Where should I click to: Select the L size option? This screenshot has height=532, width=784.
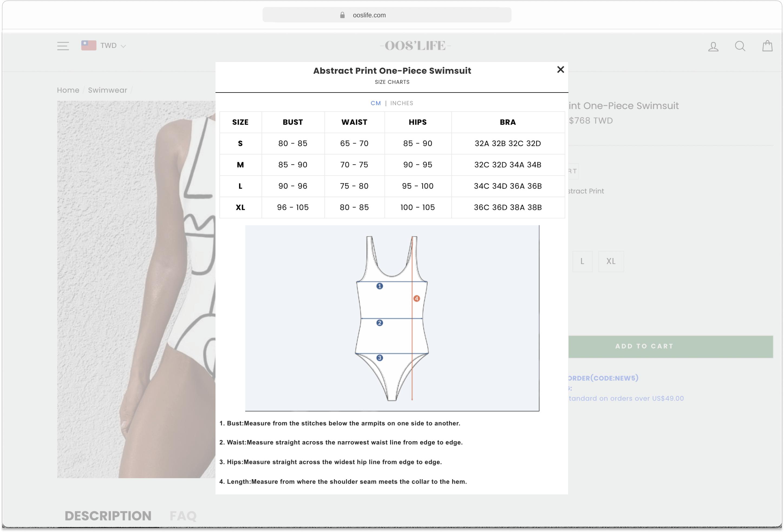(x=583, y=261)
